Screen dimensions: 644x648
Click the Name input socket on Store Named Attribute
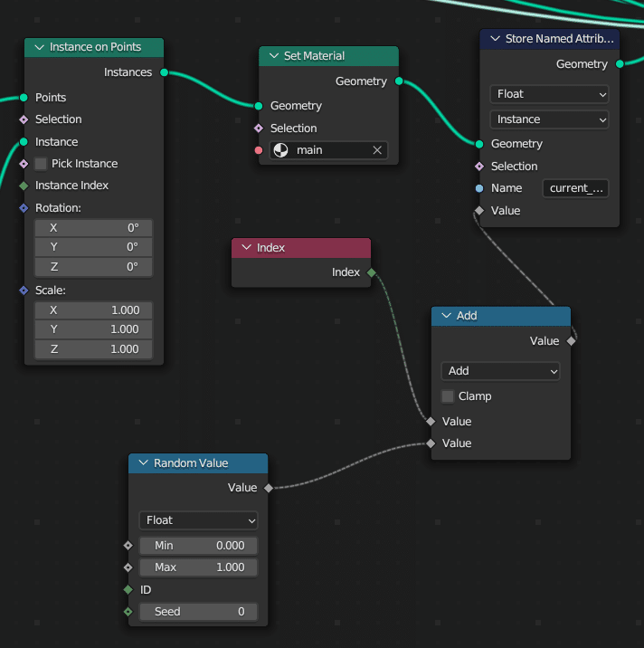(479, 188)
